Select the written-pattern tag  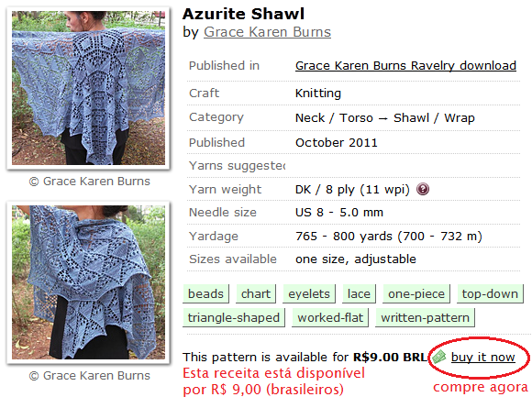point(425,317)
